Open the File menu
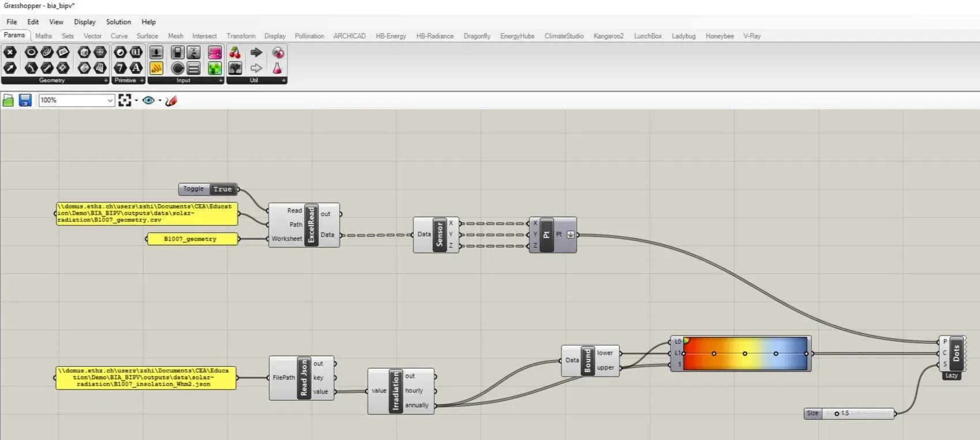 click(12, 22)
